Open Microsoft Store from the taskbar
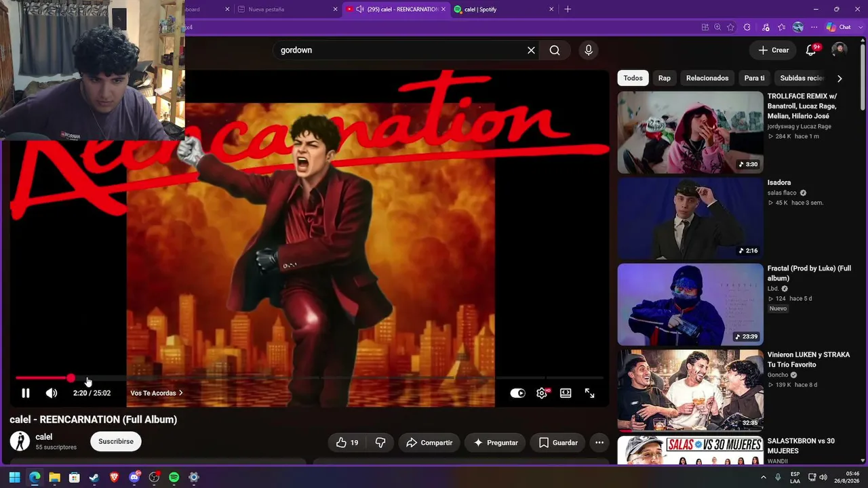The width and height of the screenshot is (868, 488). point(75,478)
